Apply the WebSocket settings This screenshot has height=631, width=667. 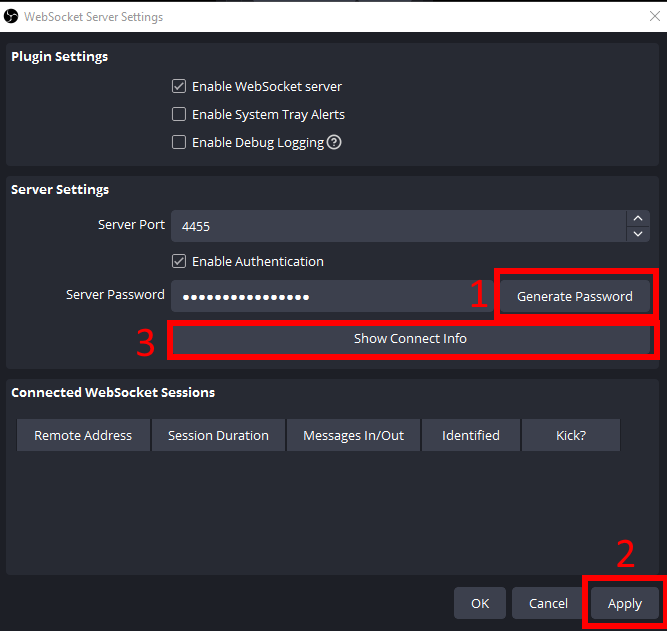pyautogui.click(x=624, y=603)
